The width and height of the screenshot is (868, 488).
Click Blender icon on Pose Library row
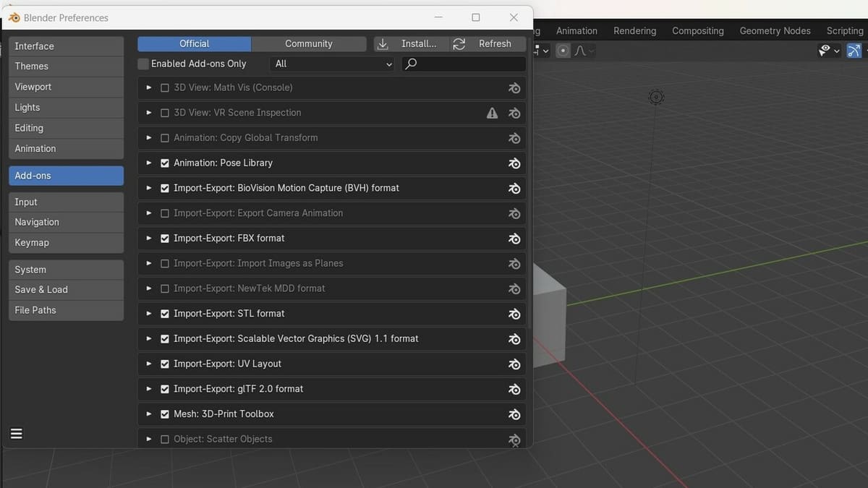click(514, 163)
